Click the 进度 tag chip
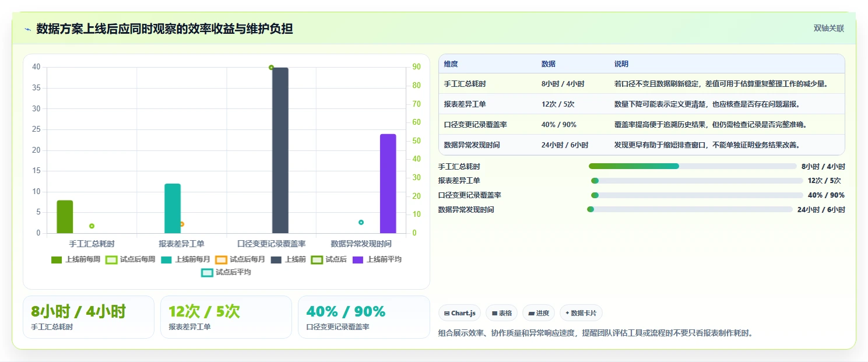868x362 pixels. pyautogui.click(x=539, y=313)
